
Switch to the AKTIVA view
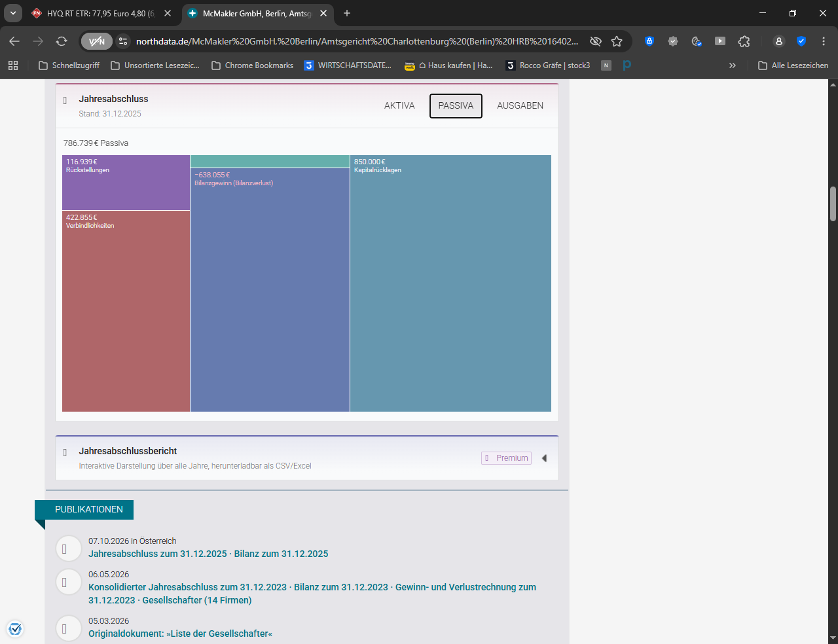coord(399,105)
